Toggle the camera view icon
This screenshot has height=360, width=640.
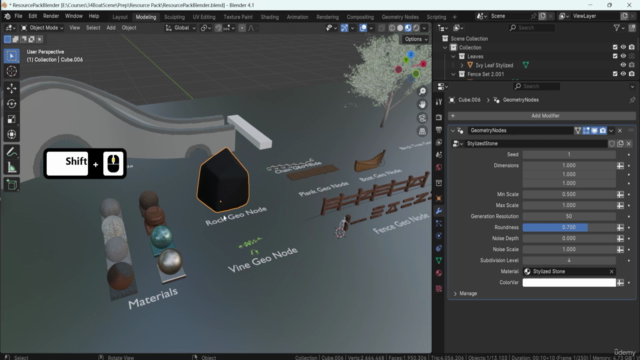click(x=422, y=118)
